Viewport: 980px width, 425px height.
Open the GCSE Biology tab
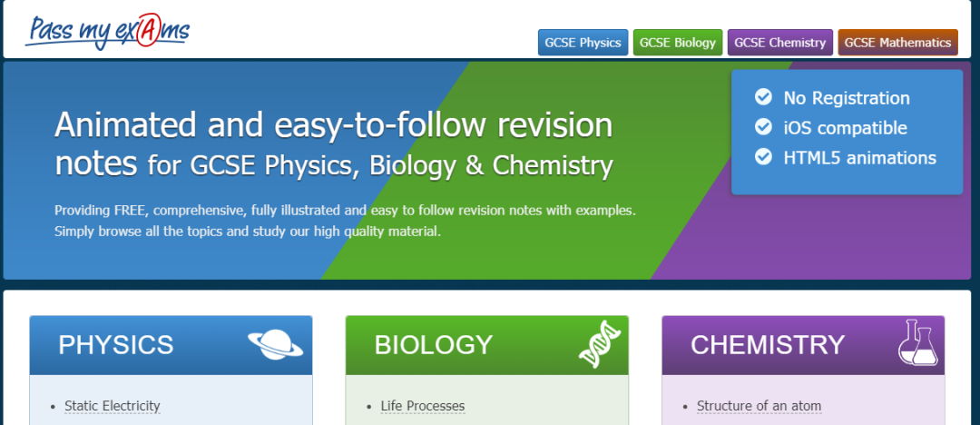[x=678, y=43]
